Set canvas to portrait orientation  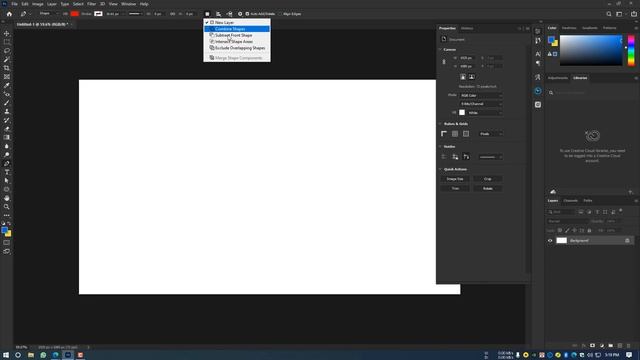[x=463, y=77]
